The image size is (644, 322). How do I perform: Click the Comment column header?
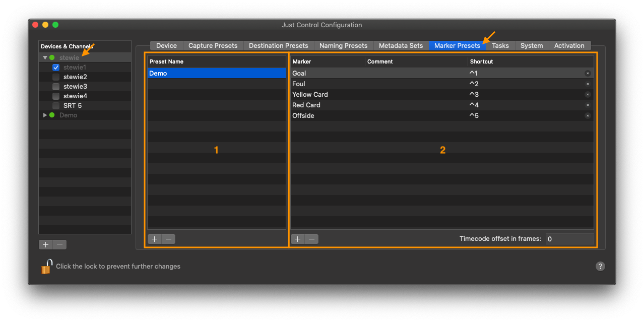(x=417, y=61)
